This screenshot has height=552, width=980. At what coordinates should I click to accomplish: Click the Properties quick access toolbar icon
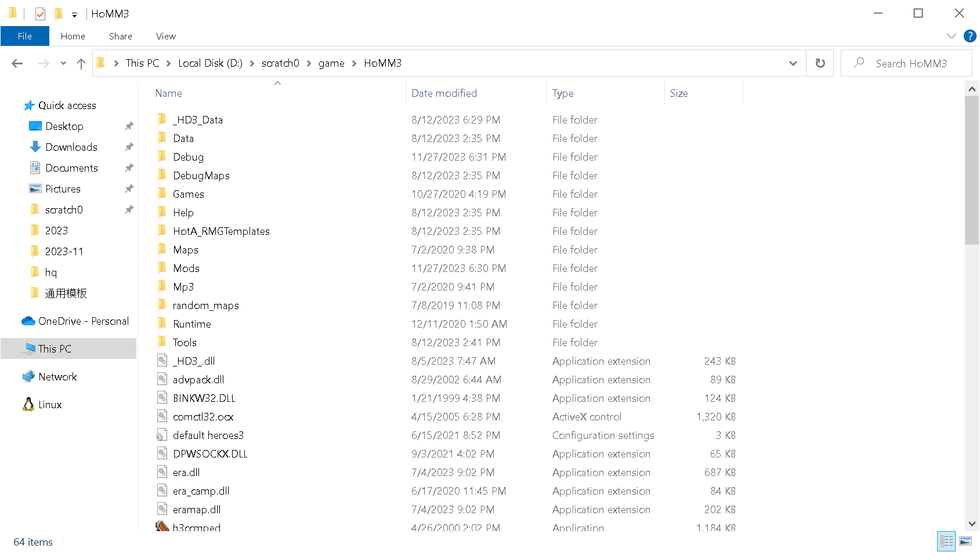click(x=40, y=13)
